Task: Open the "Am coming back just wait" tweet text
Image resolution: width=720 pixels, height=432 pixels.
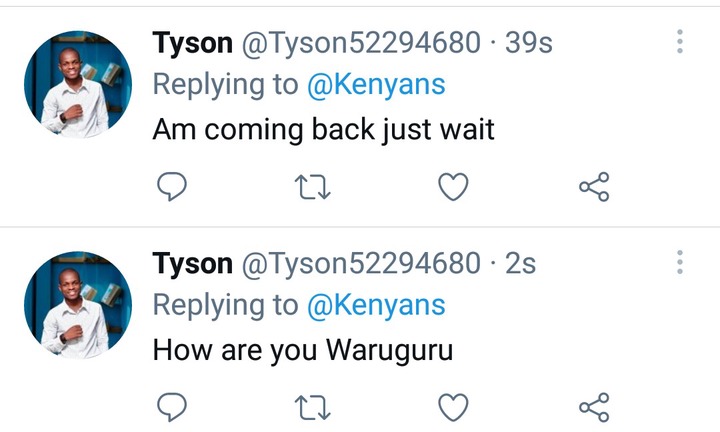Action: click(323, 130)
